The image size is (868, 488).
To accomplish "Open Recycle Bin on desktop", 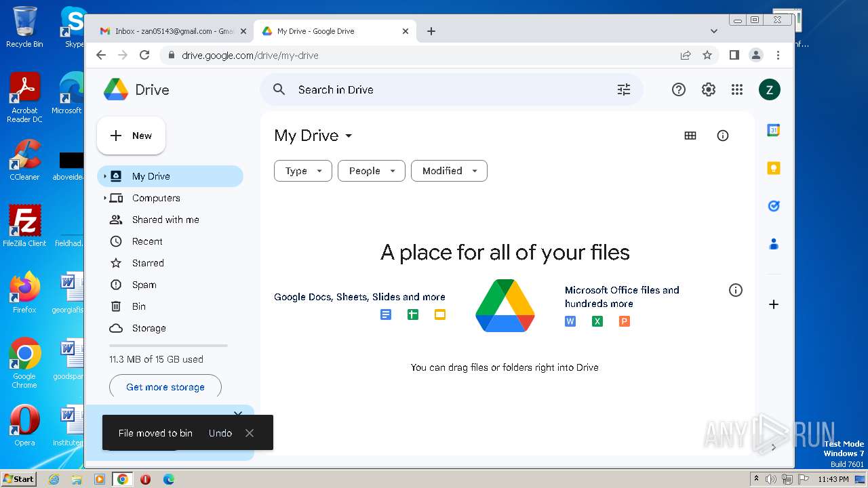I will [24, 27].
